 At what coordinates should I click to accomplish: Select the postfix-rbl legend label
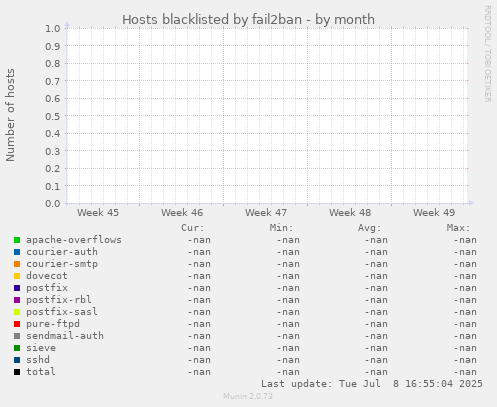click(59, 300)
